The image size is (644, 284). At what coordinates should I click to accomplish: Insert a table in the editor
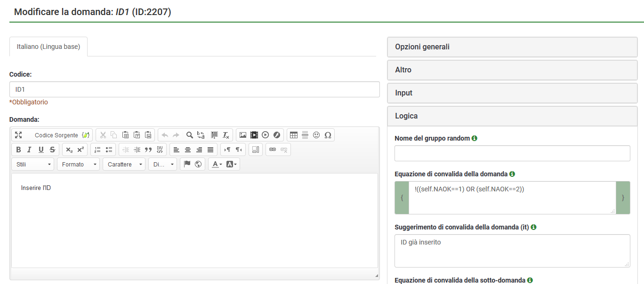(294, 135)
